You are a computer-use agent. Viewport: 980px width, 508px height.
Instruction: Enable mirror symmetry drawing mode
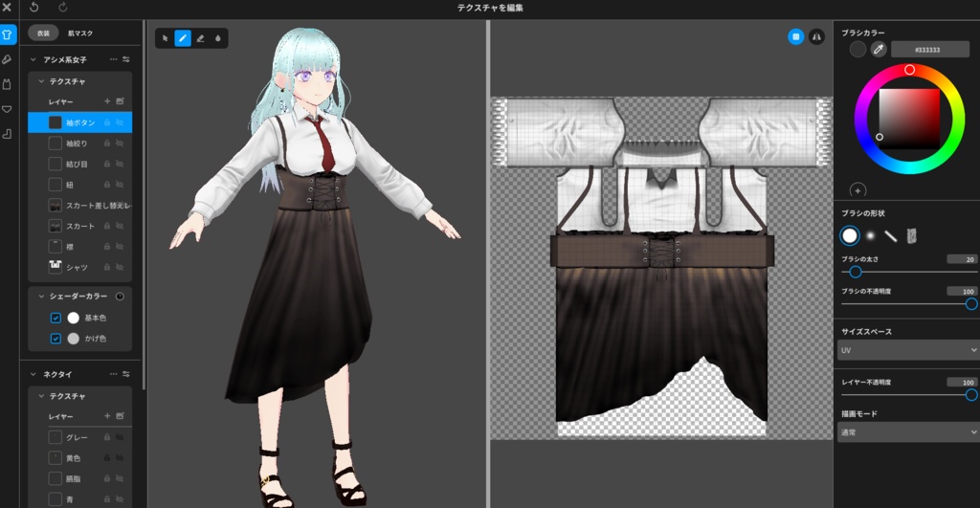[x=816, y=37]
